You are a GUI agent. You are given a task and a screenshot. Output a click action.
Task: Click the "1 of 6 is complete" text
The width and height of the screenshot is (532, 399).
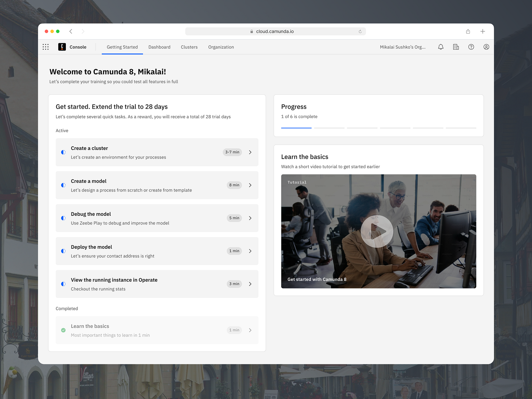[x=299, y=116]
